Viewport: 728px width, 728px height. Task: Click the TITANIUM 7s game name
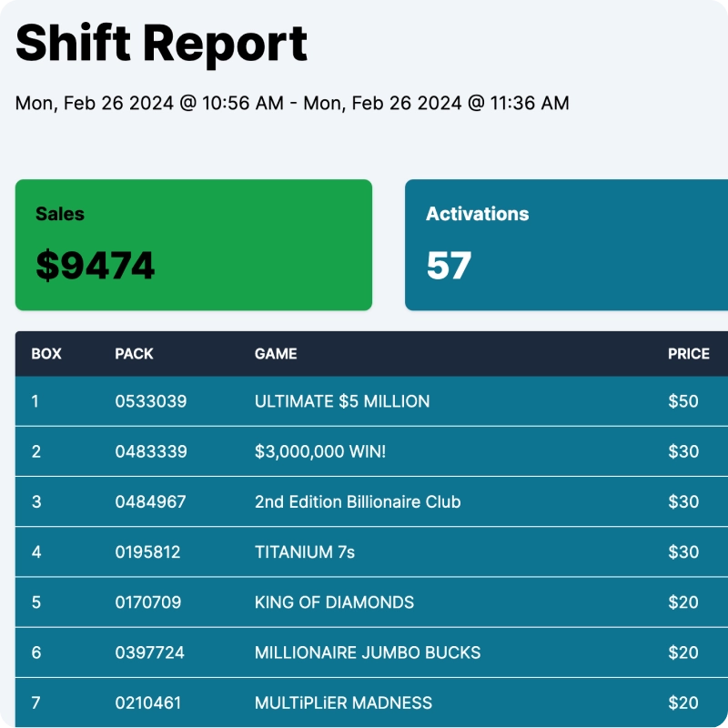302,551
